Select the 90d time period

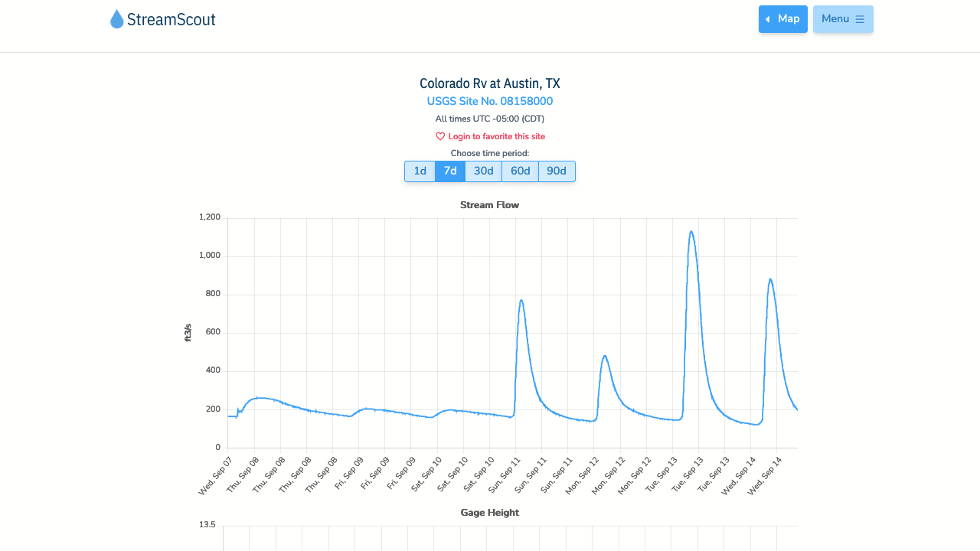click(557, 171)
